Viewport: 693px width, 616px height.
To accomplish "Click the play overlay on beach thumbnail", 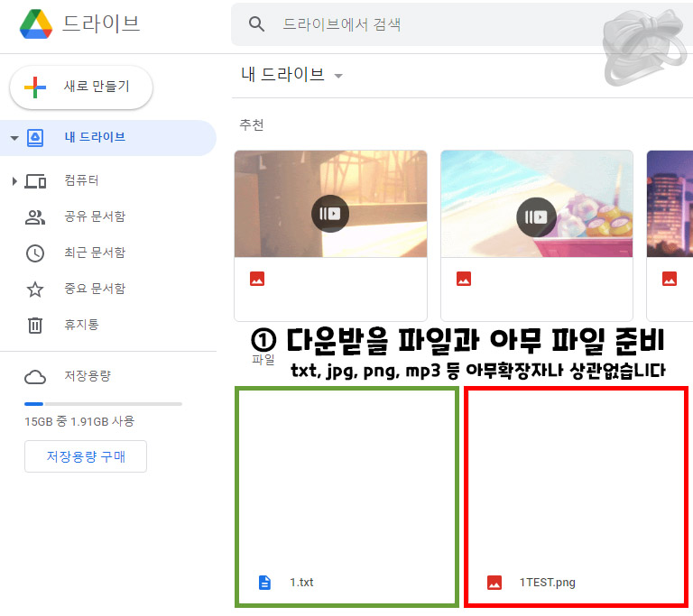I will (x=536, y=216).
